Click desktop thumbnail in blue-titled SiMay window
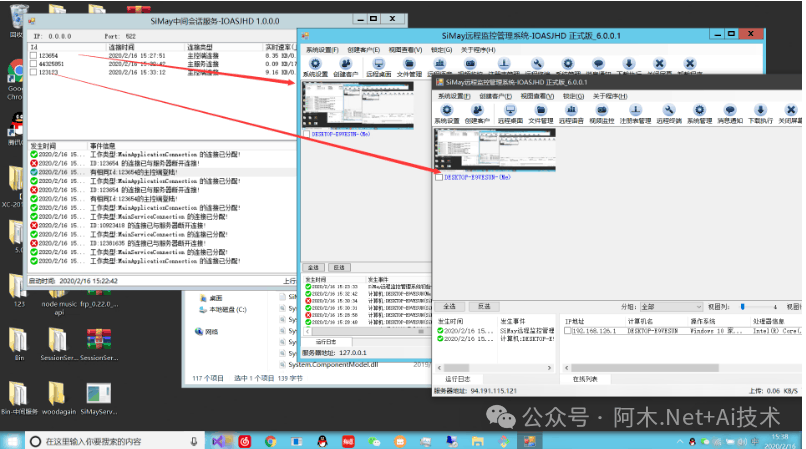Viewport: 806px width, 449px height. (358, 105)
